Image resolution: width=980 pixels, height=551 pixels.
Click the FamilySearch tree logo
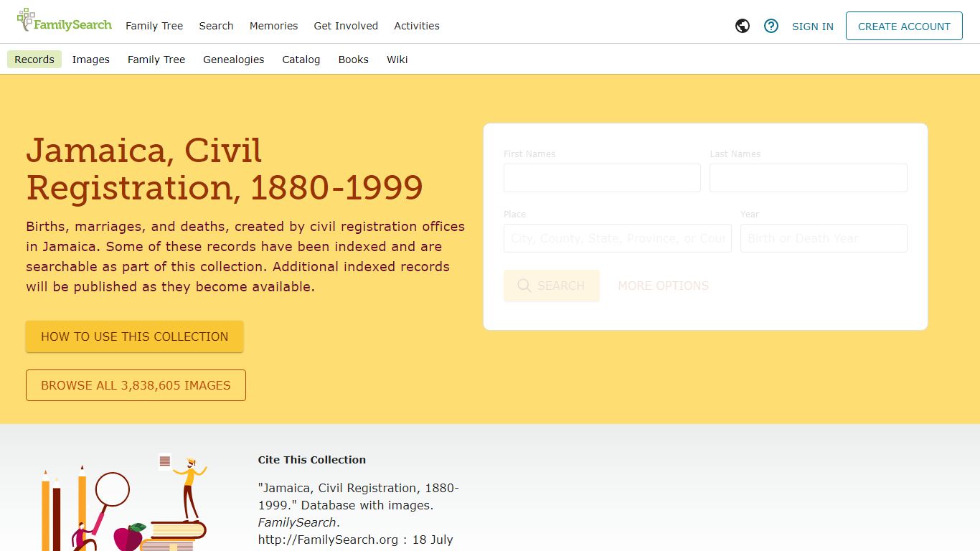pos(65,22)
